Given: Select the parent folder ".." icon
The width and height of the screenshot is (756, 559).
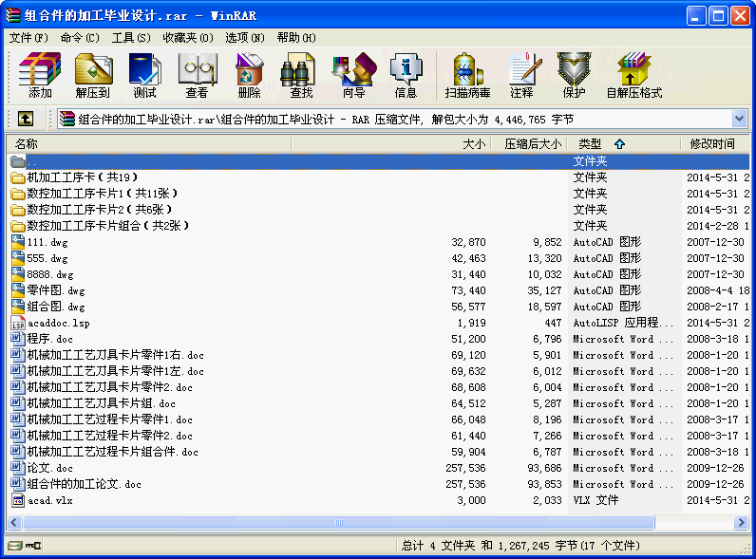Looking at the screenshot, I should (x=18, y=161).
